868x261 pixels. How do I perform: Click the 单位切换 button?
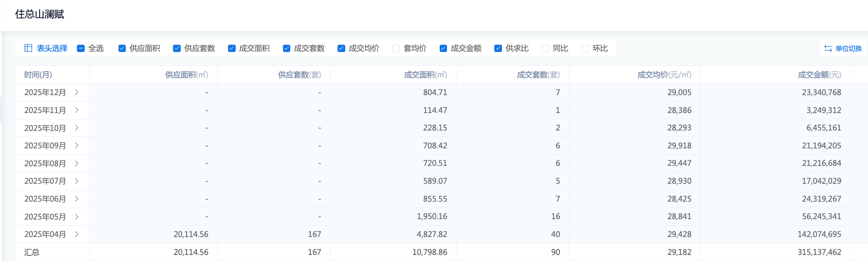[848, 48]
